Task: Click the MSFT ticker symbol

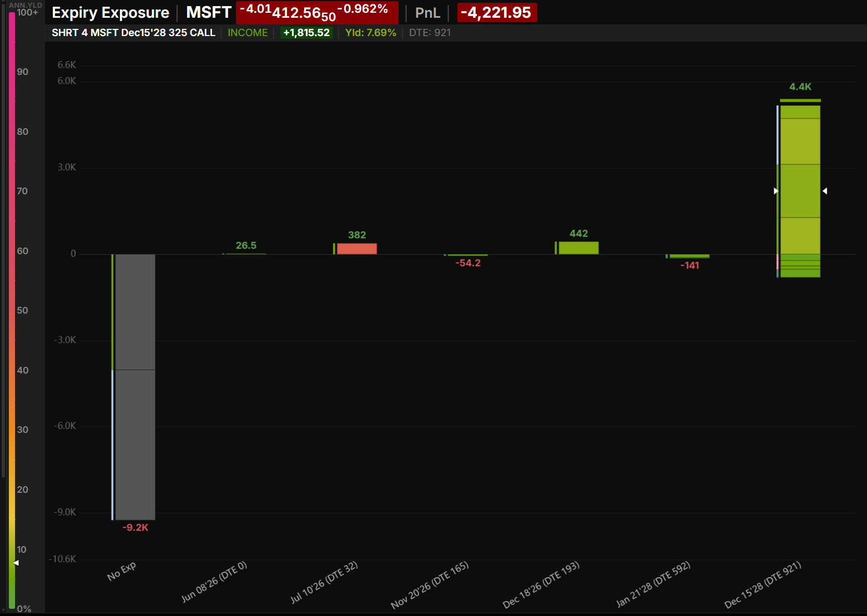Action: point(209,12)
